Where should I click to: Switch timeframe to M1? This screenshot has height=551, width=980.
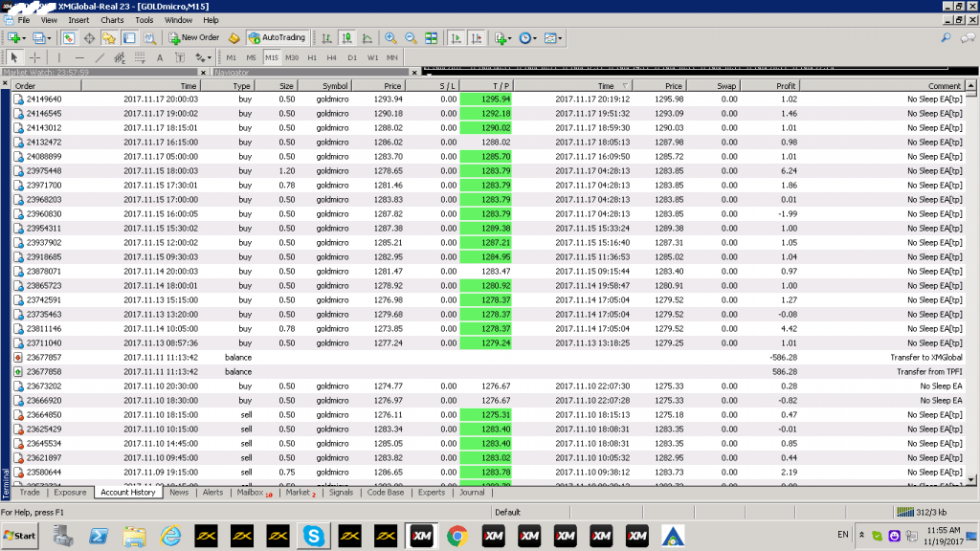point(232,57)
